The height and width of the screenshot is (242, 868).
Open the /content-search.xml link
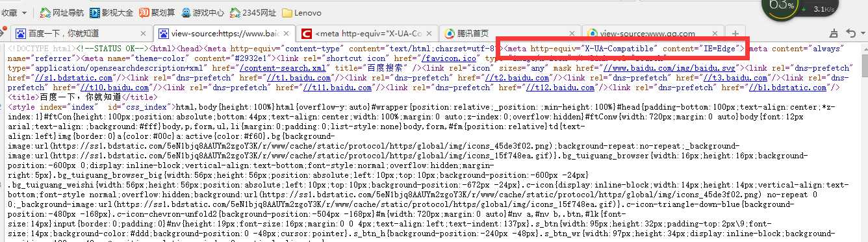(x=283, y=68)
